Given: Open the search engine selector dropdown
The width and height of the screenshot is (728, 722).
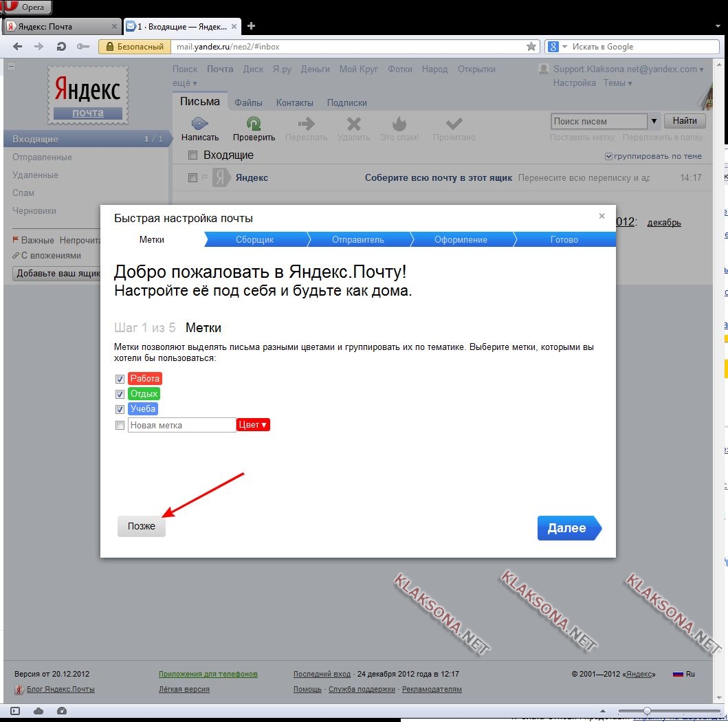Looking at the screenshot, I should (x=564, y=47).
